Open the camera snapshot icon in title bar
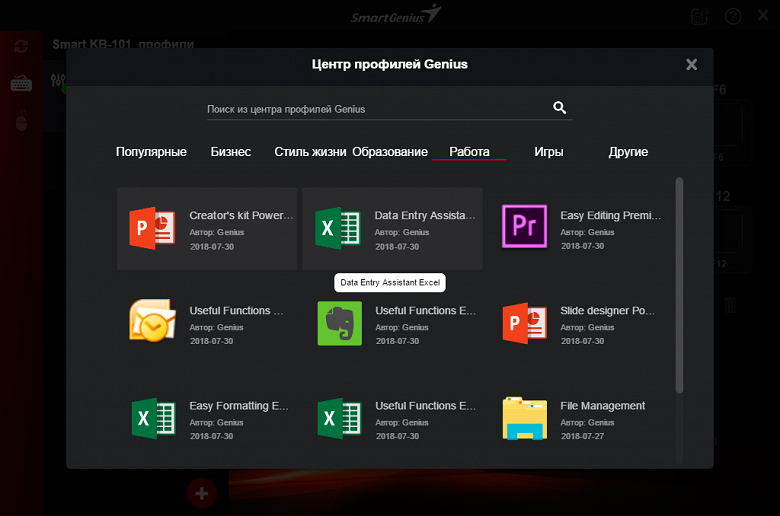This screenshot has width=780, height=516. tap(699, 16)
